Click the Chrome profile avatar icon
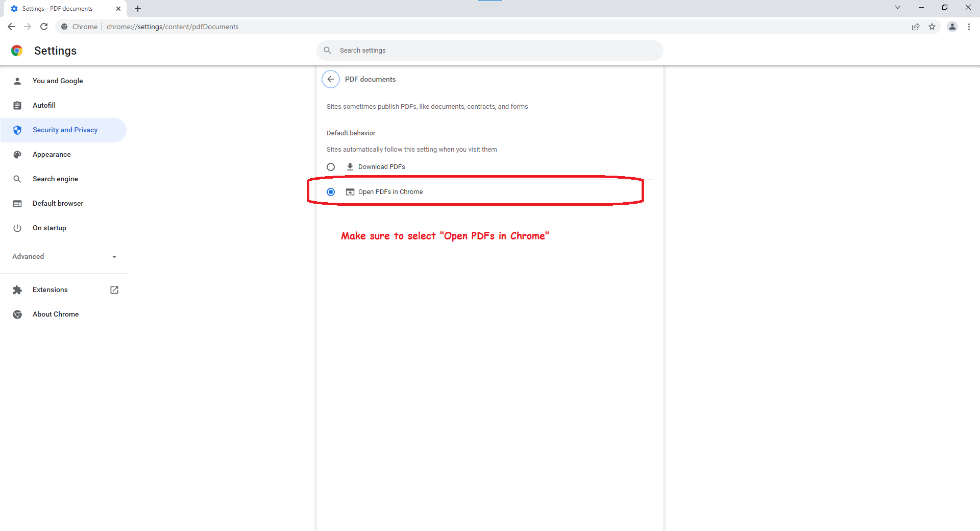This screenshot has height=531, width=980. pos(952,27)
